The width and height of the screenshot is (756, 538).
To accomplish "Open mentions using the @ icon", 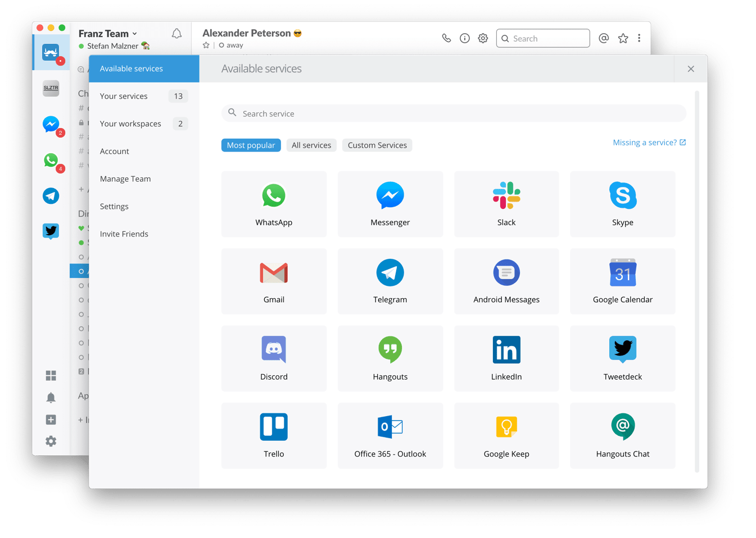I will click(604, 38).
